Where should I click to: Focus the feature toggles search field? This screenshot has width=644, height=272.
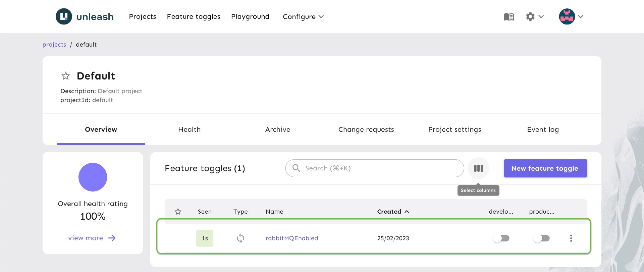tap(375, 168)
